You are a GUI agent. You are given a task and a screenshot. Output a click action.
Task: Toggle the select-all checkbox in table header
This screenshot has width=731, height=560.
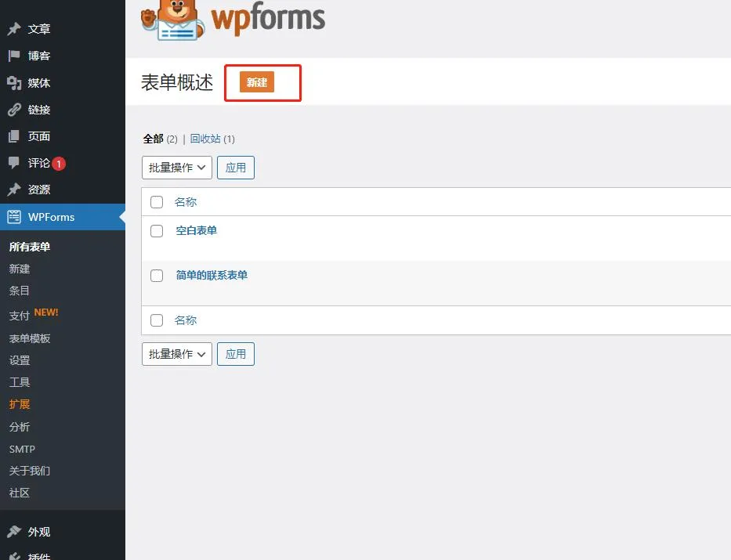(157, 202)
